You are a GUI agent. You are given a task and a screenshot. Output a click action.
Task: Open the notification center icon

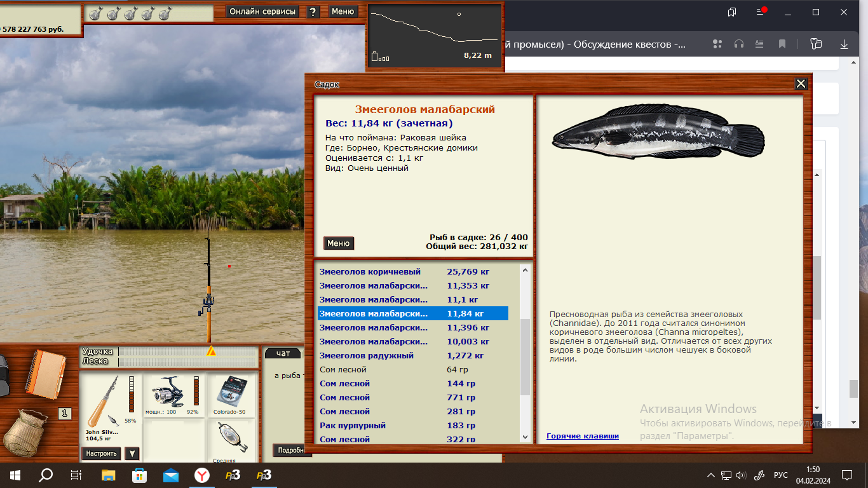(846, 475)
